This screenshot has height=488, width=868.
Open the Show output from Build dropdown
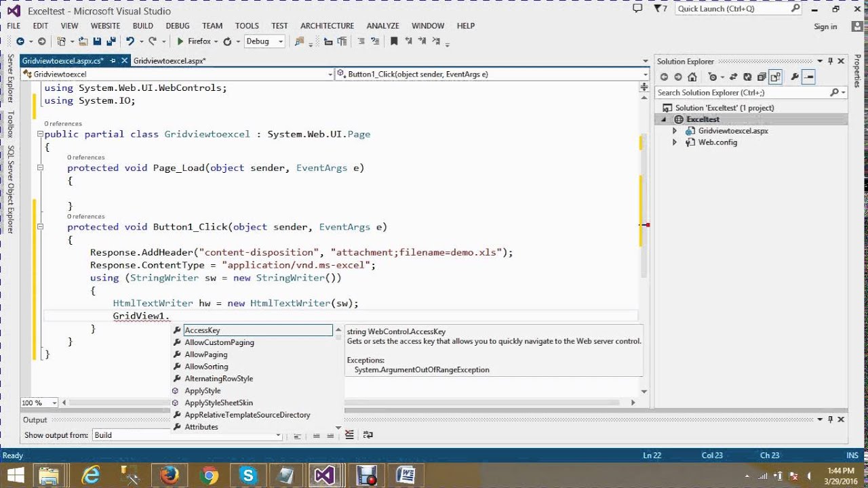(188, 435)
